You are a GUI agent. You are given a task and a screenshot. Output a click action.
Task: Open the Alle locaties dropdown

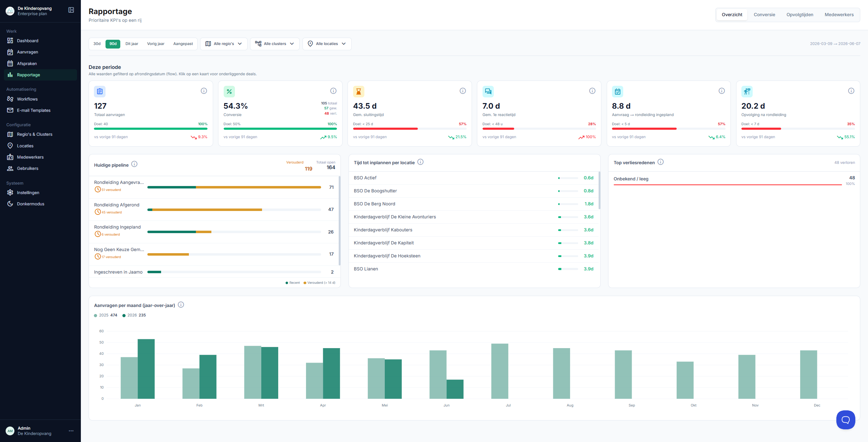click(327, 44)
